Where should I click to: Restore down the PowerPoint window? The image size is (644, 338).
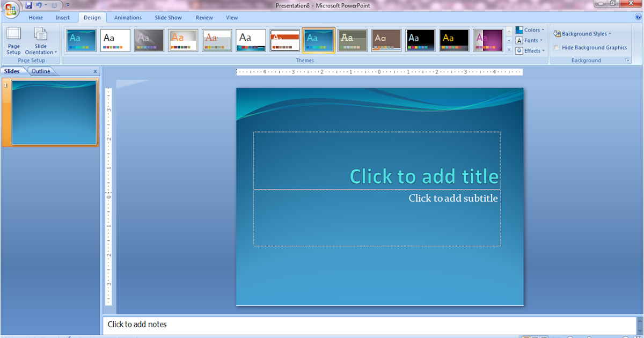pyautogui.click(x=613, y=3)
